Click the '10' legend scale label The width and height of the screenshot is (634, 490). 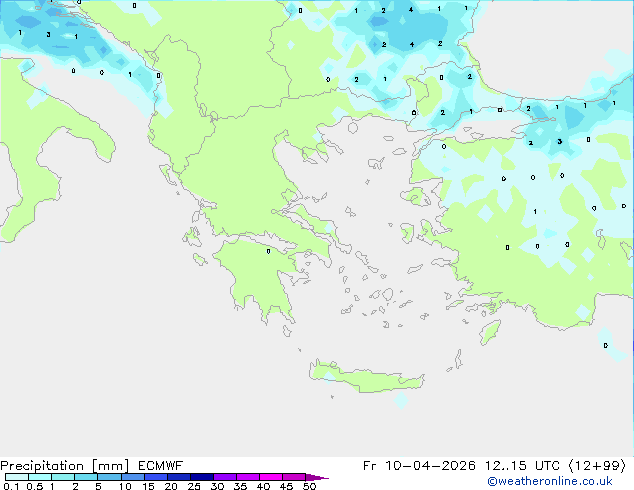point(125,486)
